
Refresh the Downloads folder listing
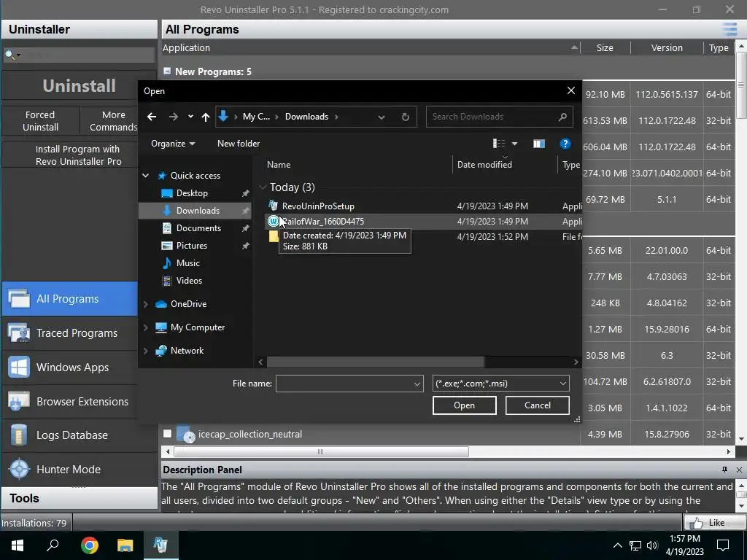tap(406, 117)
